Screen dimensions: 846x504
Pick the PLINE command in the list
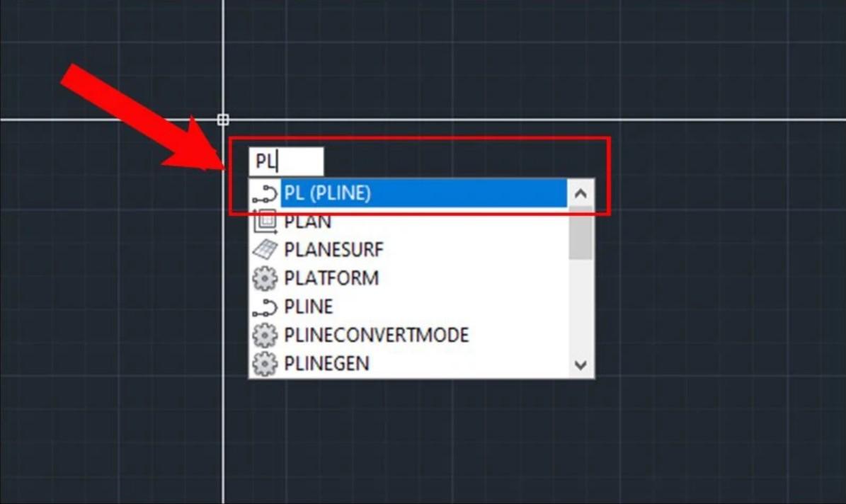[x=308, y=307]
